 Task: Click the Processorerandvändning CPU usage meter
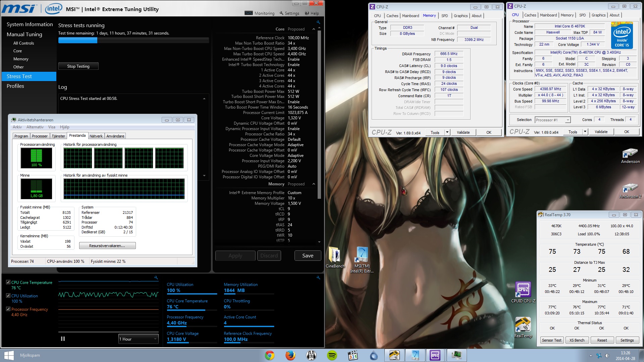(36, 158)
